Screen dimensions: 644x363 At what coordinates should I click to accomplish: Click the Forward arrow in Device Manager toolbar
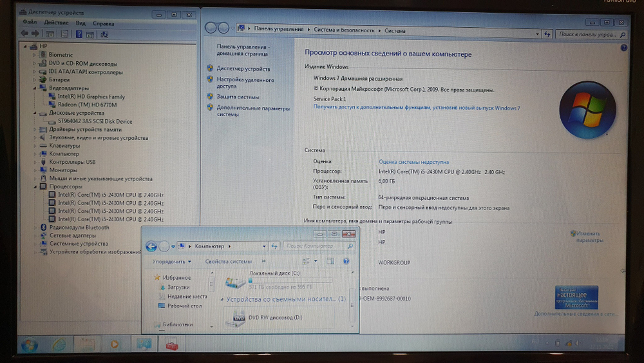click(35, 34)
